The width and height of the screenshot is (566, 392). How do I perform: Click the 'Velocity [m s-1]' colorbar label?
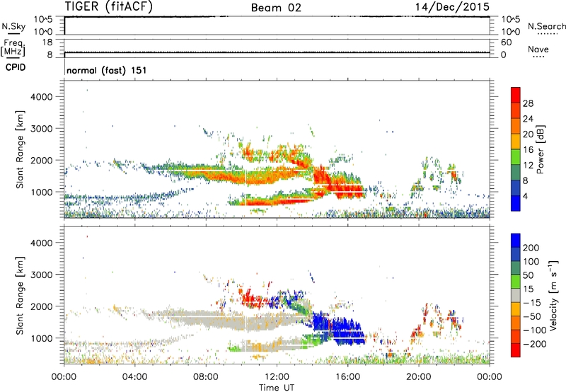(x=553, y=295)
